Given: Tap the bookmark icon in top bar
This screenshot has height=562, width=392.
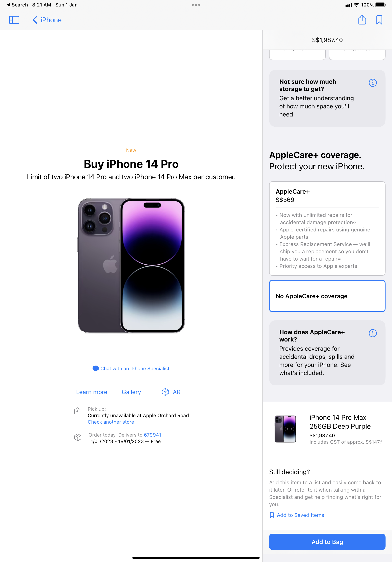Looking at the screenshot, I should 379,20.
